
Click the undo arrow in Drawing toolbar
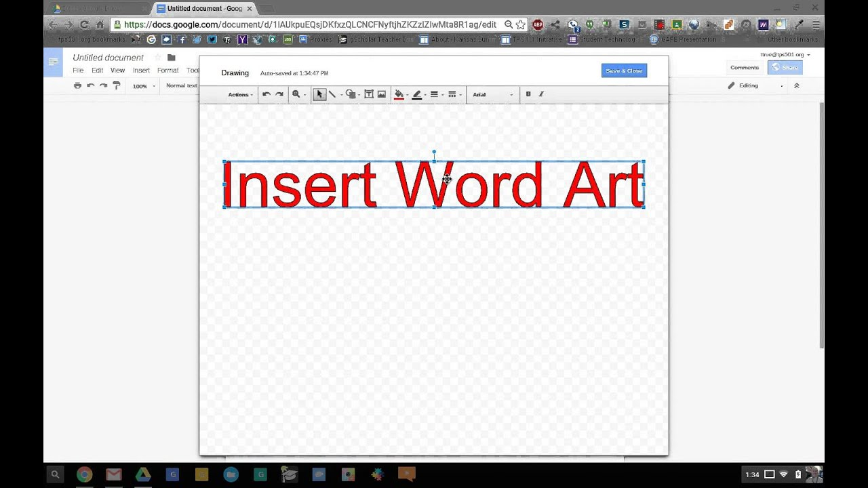click(x=267, y=94)
